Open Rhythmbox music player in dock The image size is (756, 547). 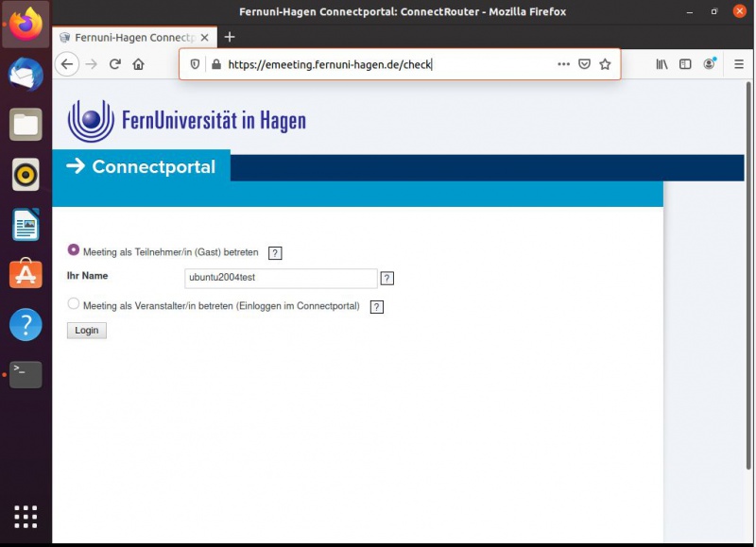pyautogui.click(x=26, y=175)
